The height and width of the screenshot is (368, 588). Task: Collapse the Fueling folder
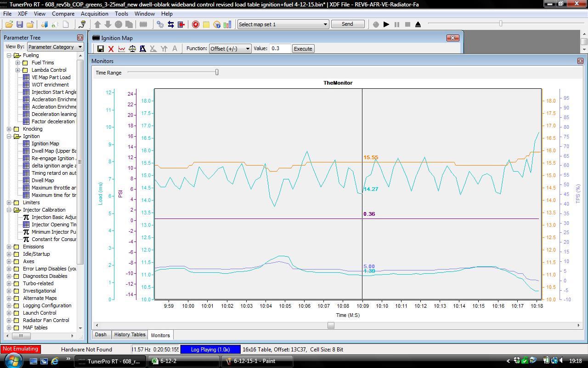pyautogui.click(x=9, y=55)
